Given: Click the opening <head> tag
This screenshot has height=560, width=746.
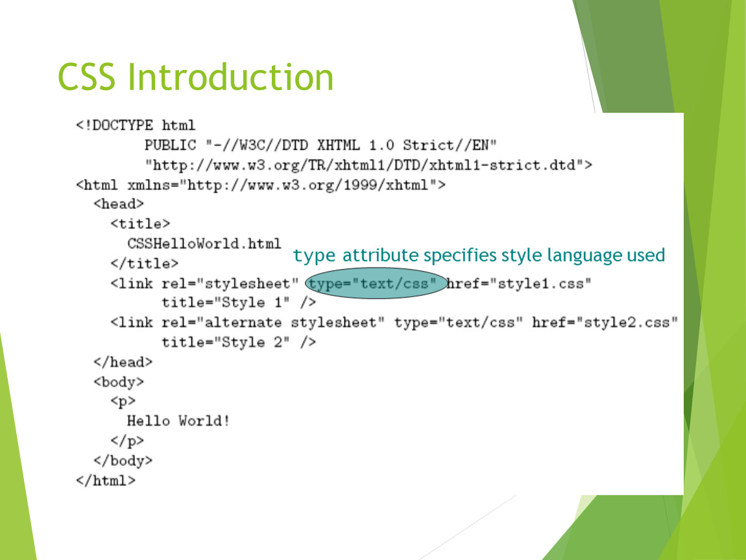Looking at the screenshot, I should pos(119,204).
